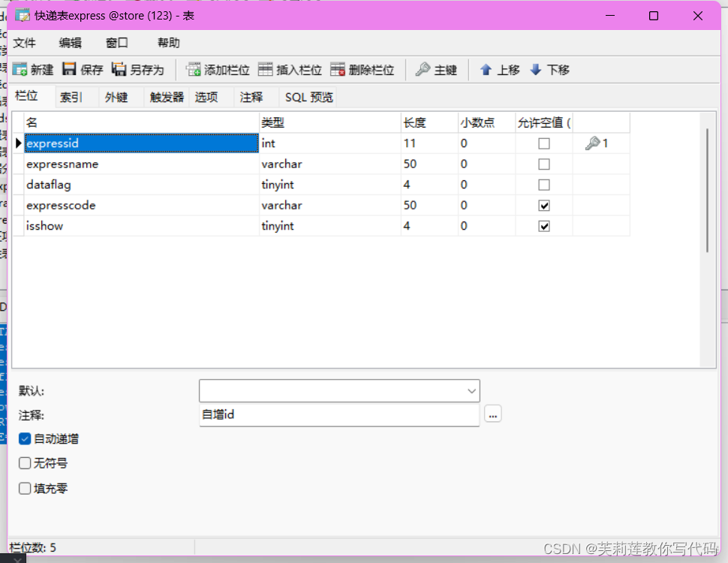The height and width of the screenshot is (563, 728).
Task: Click the field grid vertical scrollbar
Action: 707,191
